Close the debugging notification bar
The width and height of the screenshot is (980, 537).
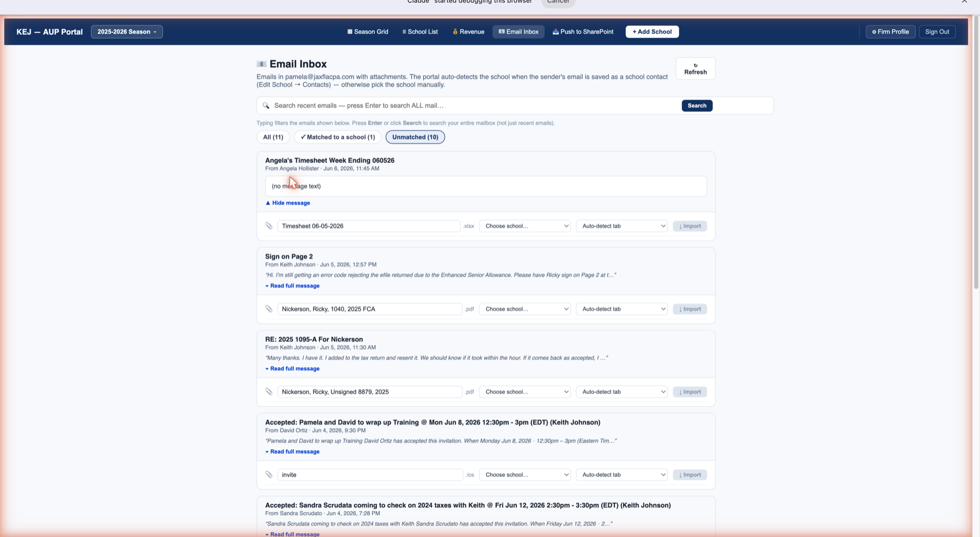964,2
